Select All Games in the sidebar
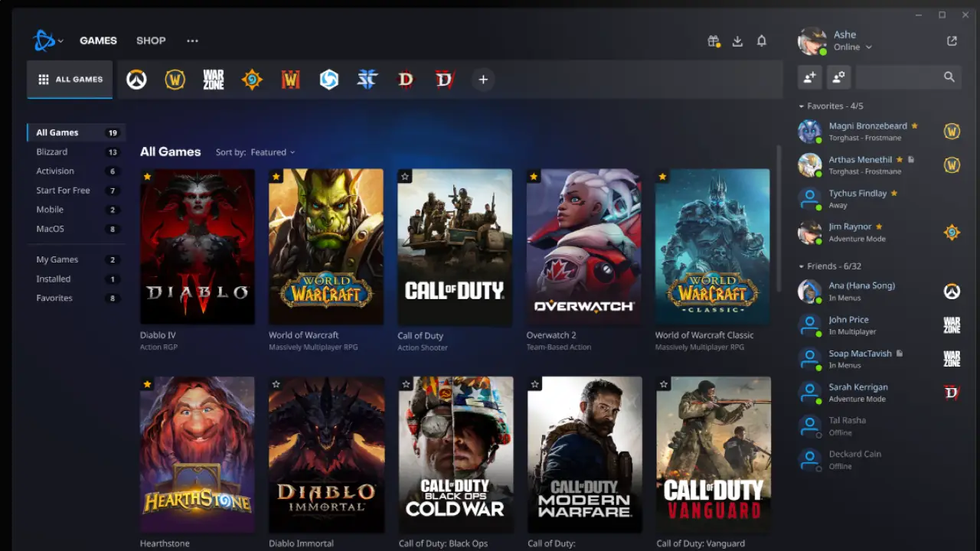 (75, 133)
